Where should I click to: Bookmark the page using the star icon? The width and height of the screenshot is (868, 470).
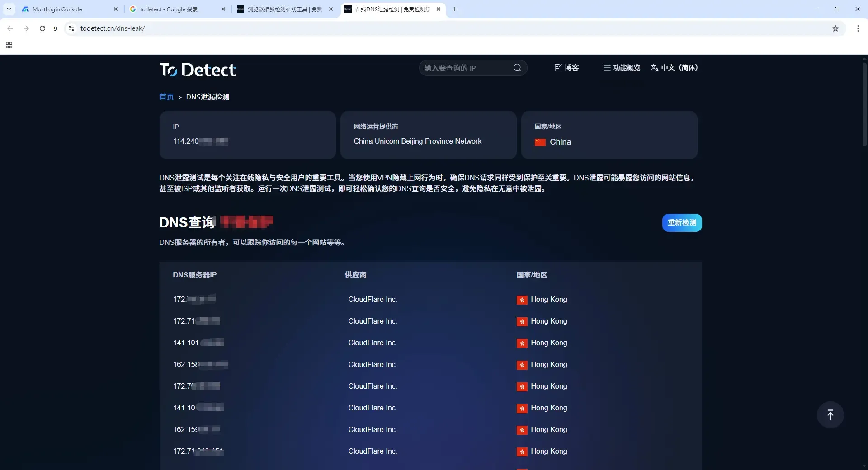click(x=836, y=28)
